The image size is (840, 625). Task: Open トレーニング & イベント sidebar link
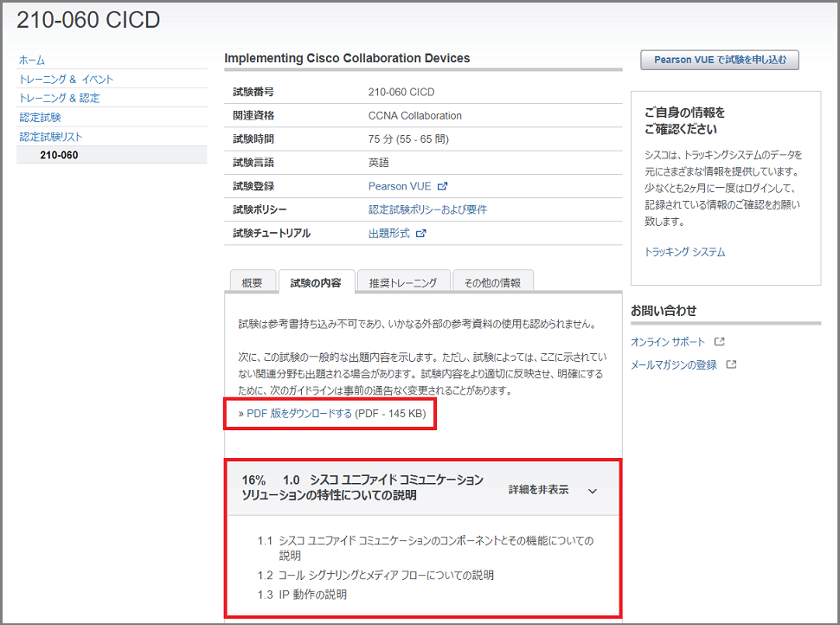point(67,80)
